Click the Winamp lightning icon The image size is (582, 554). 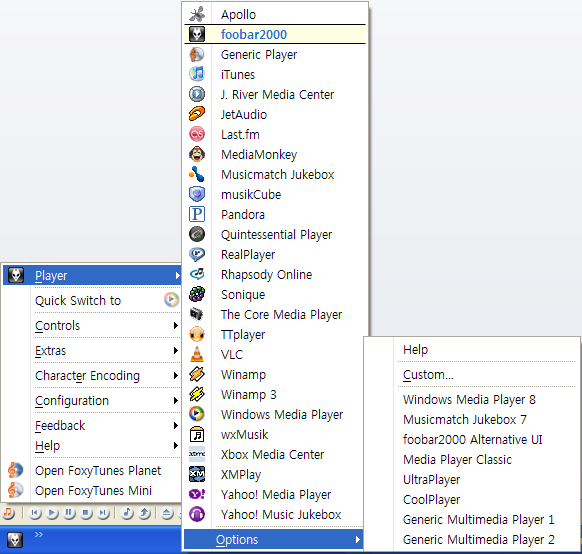click(197, 374)
